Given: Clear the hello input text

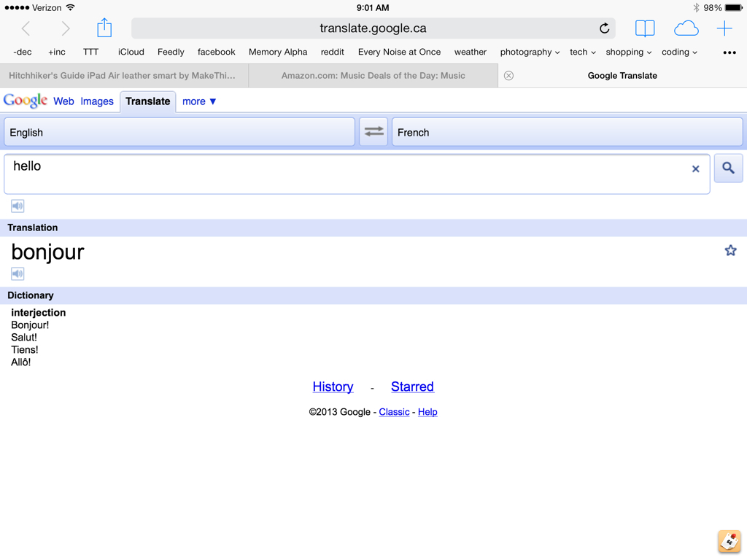Looking at the screenshot, I should pyautogui.click(x=695, y=168).
